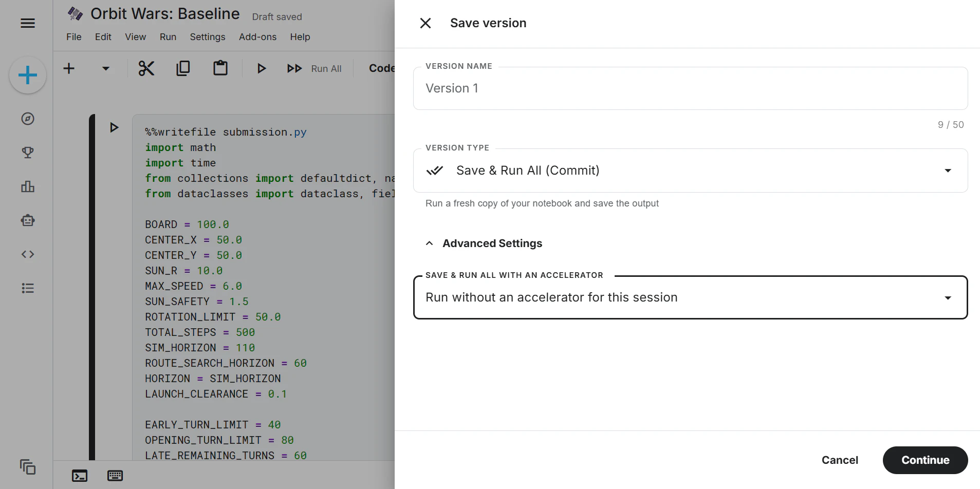
Task: Click the Run All fast-forward icon
Action: pyautogui.click(x=294, y=68)
